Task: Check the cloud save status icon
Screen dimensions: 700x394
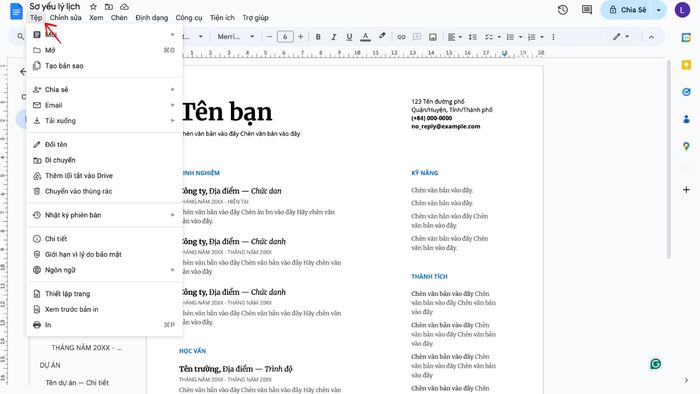Action: [x=125, y=7]
